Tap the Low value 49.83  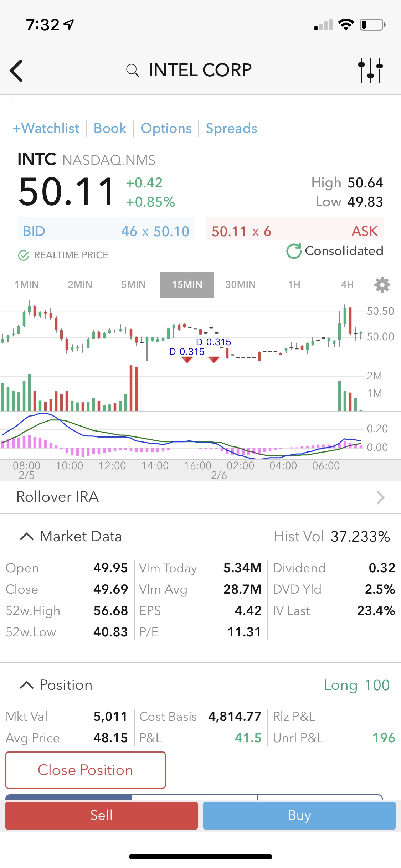click(365, 202)
